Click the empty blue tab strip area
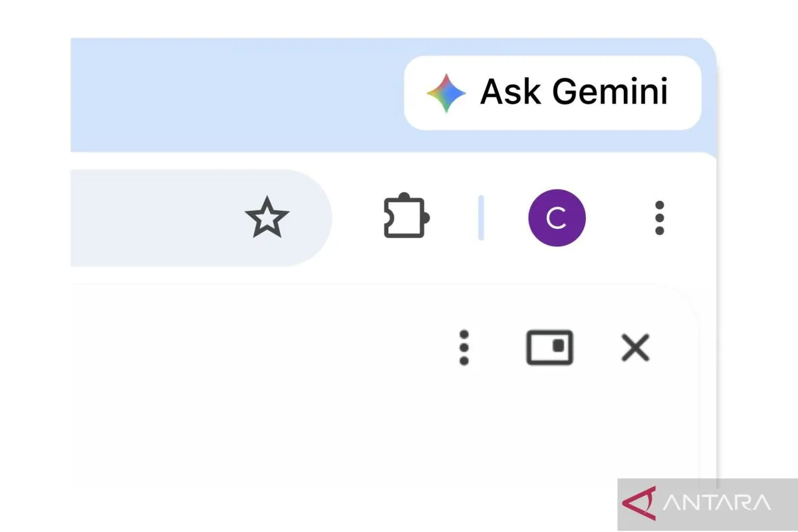798x532 pixels. point(237,93)
